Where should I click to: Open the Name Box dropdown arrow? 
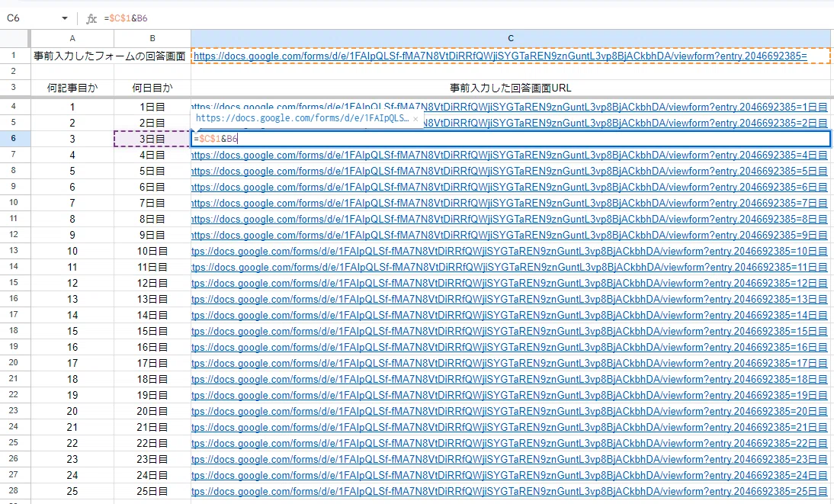point(64,18)
